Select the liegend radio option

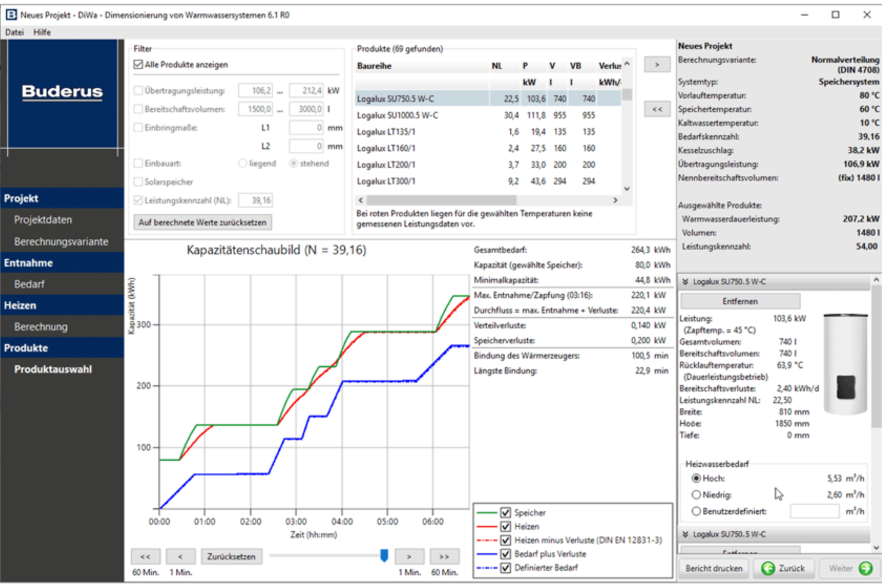pos(243,164)
